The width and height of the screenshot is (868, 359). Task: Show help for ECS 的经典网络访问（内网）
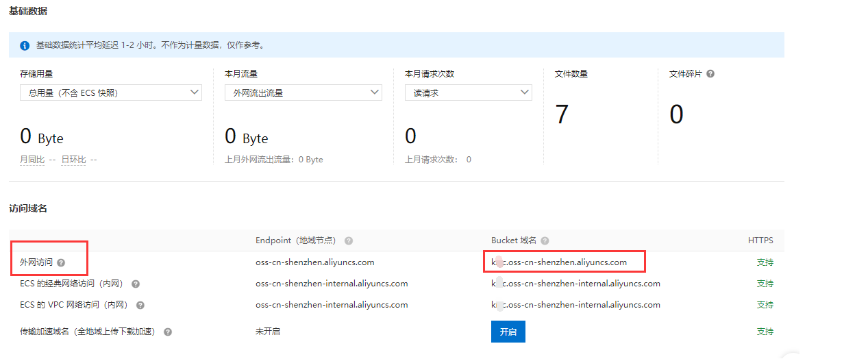tap(135, 284)
